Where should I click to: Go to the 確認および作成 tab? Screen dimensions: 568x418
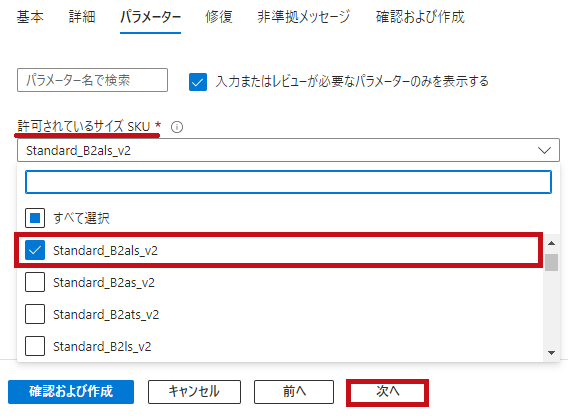pos(420,17)
